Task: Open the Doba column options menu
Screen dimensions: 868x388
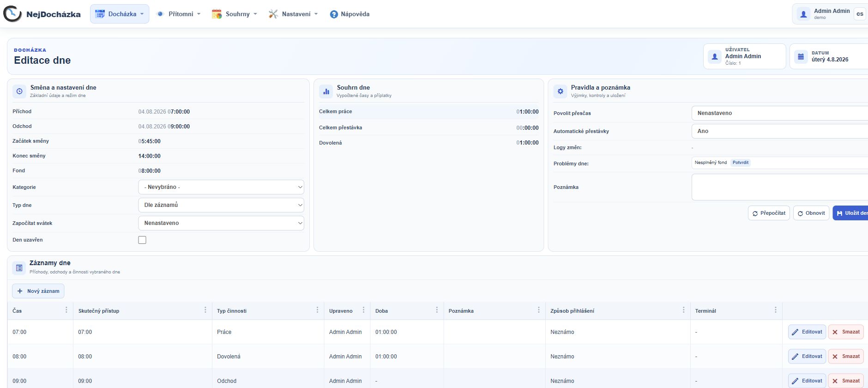Action: click(x=437, y=310)
